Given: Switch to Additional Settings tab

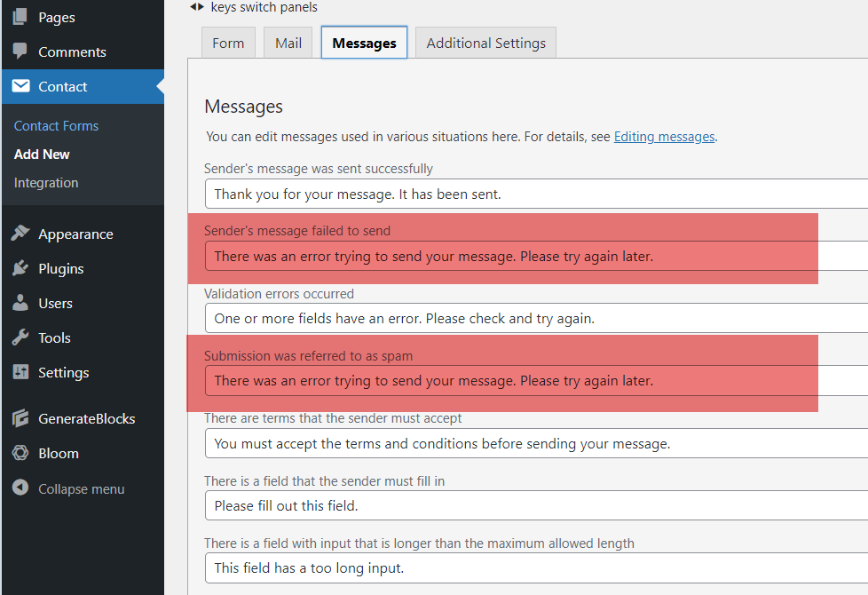Looking at the screenshot, I should (x=486, y=43).
